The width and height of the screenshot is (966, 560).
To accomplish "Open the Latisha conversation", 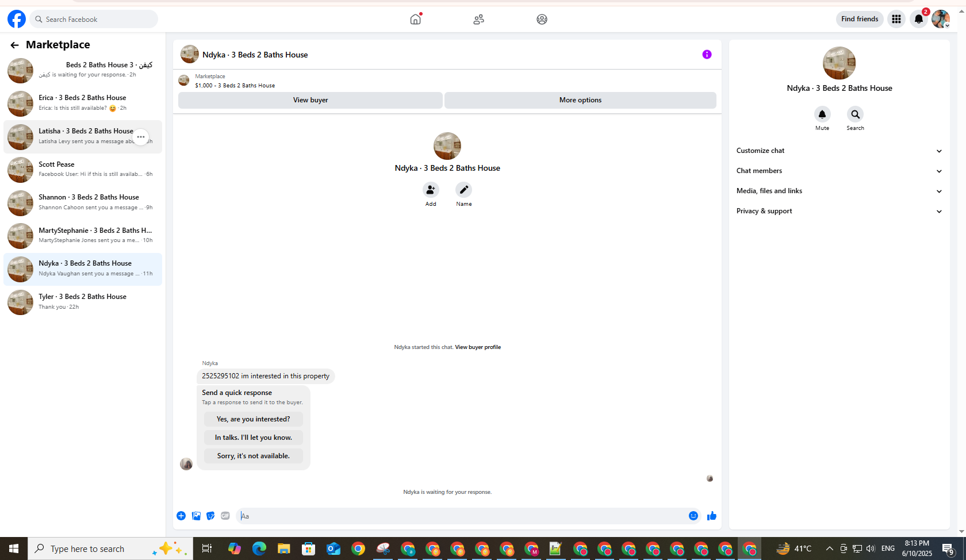I will tap(83, 137).
